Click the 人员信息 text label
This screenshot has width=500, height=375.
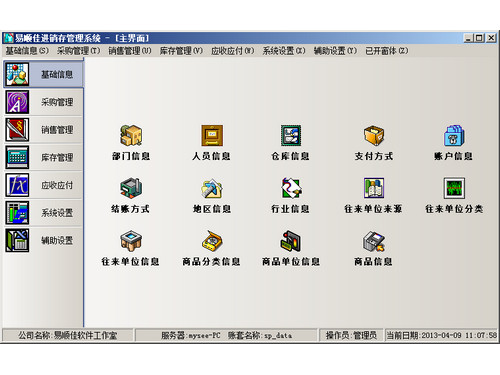pyautogui.click(x=211, y=156)
